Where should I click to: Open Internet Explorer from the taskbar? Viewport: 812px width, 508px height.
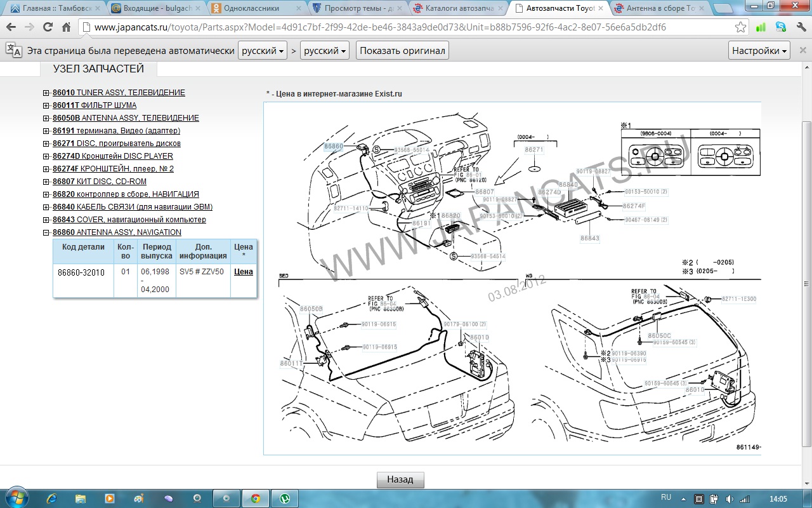coord(51,498)
